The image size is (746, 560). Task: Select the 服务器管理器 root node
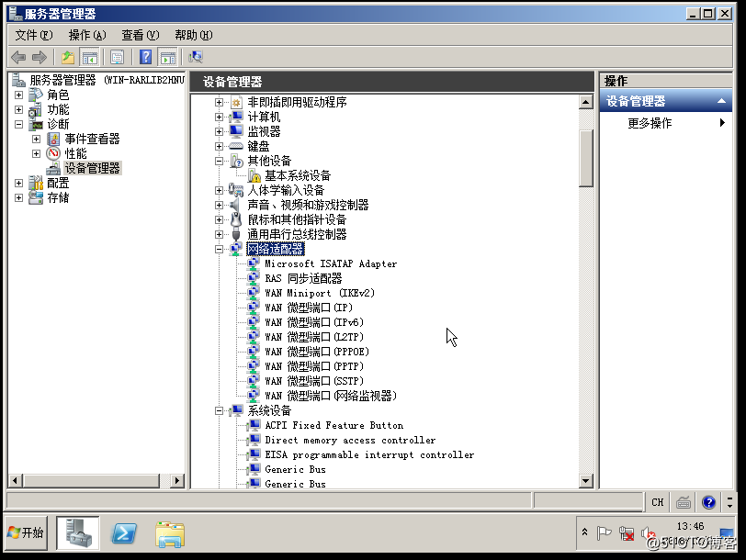(x=107, y=80)
